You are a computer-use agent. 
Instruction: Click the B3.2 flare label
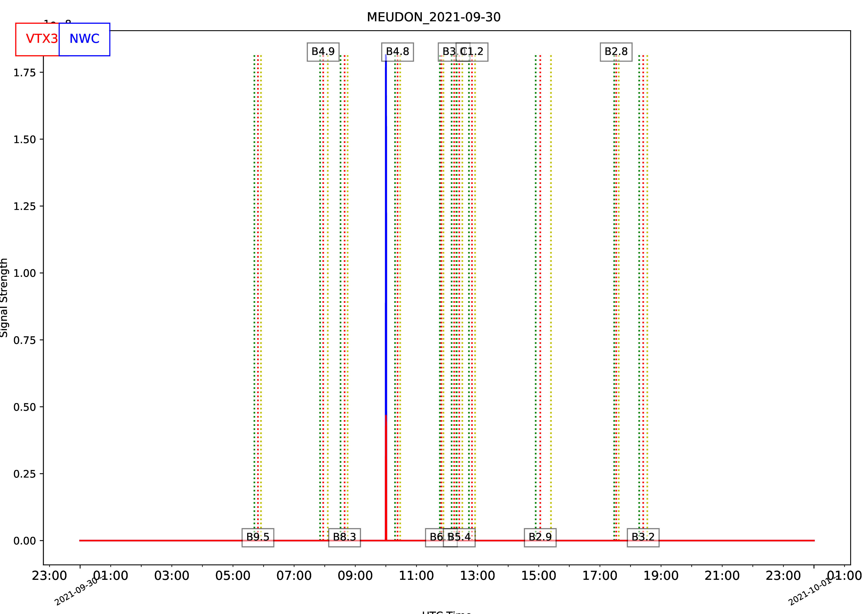coord(643,537)
